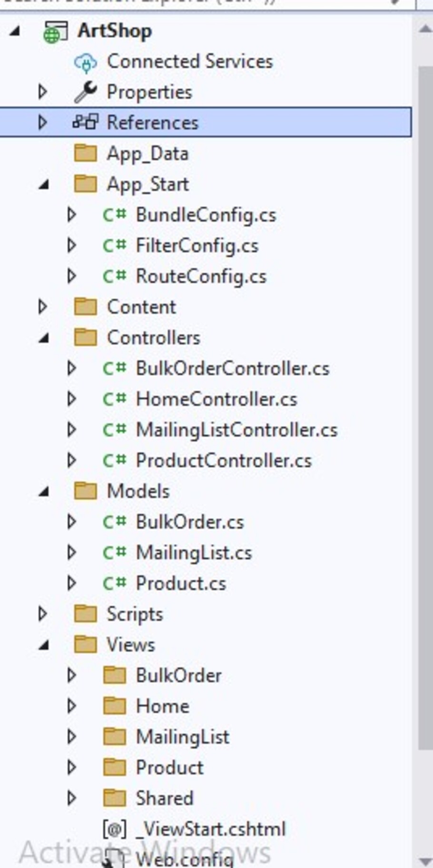Select the Connected Services cloud icon
This screenshot has width=433, height=868.
85,61
